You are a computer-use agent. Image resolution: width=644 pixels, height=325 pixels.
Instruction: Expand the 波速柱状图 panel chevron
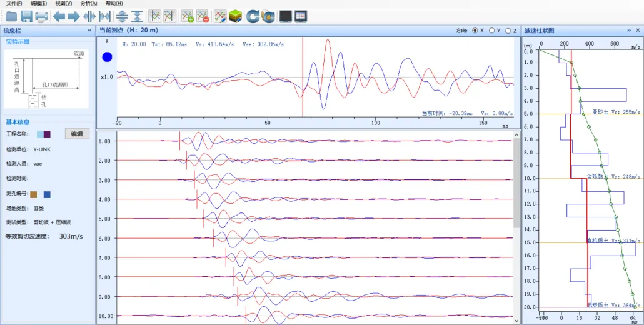pyautogui.click(x=629, y=30)
